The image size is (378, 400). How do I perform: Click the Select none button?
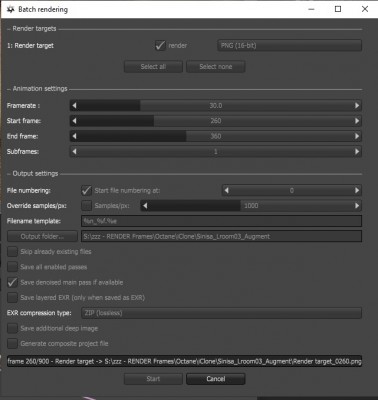point(216,67)
